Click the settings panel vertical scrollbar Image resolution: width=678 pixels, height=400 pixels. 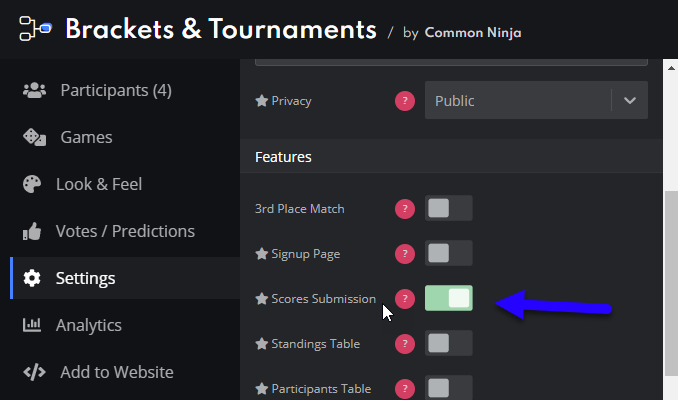[671, 281]
